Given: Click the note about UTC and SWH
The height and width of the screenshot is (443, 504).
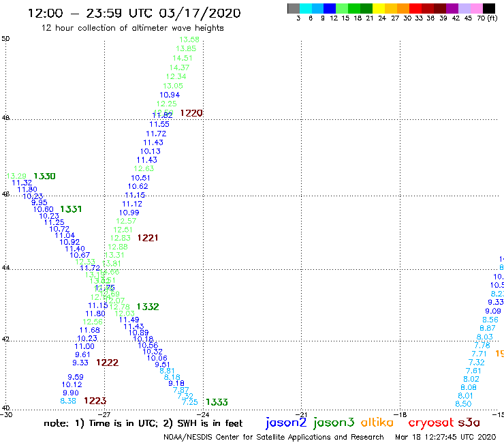Looking at the screenshot, I should (x=143, y=423).
